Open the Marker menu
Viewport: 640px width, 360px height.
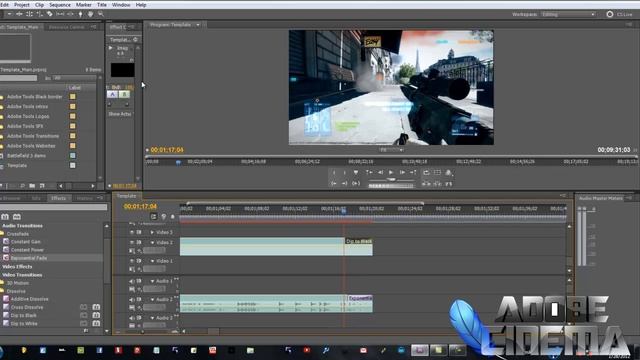tap(84, 5)
